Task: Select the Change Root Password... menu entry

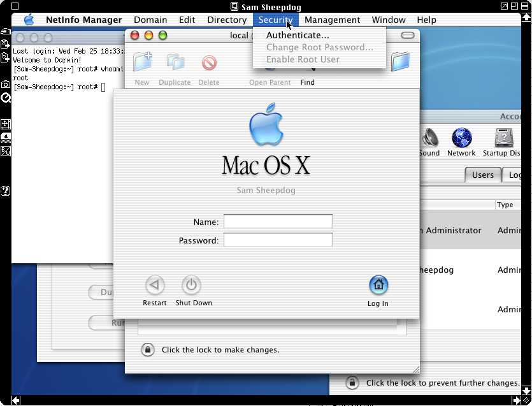Action: click(x=319, y=47)
